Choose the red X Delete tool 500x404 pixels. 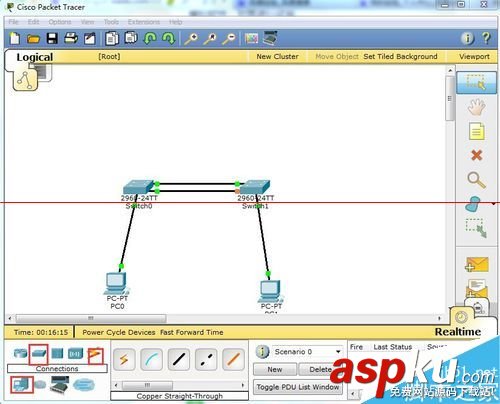click(x=477, y=155)
